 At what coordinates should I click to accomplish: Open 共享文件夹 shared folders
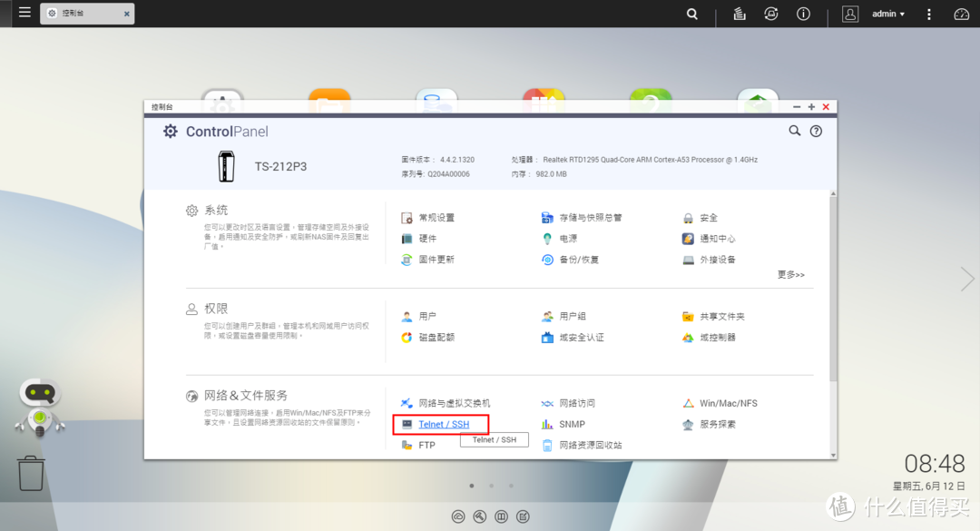click(x=713, y=317)
